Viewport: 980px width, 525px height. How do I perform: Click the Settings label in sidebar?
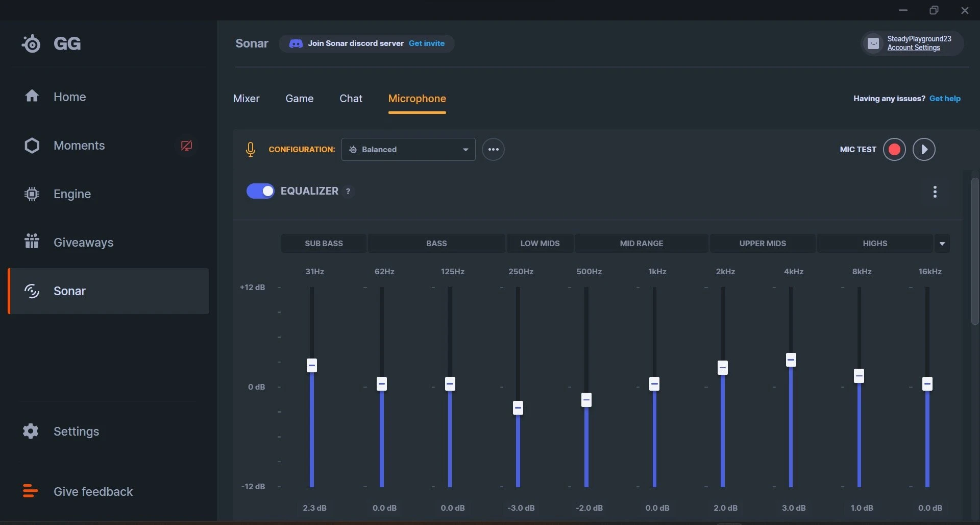tap(77, 431)
